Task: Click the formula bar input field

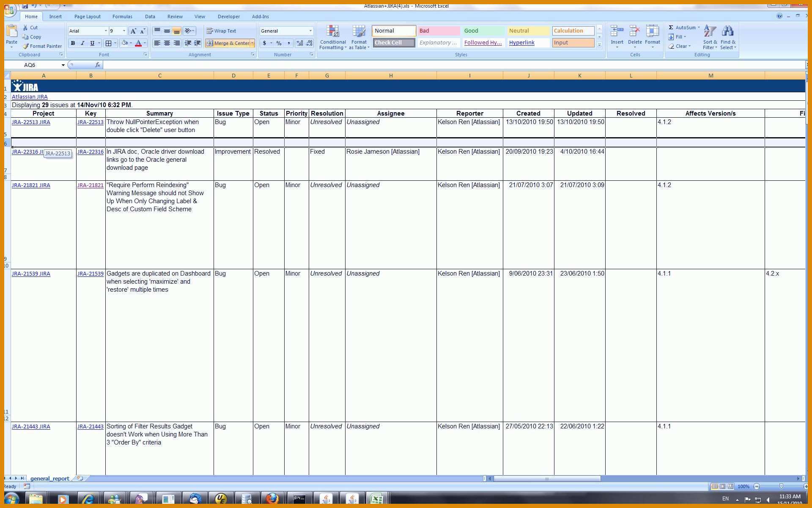Action: [454, 65]
